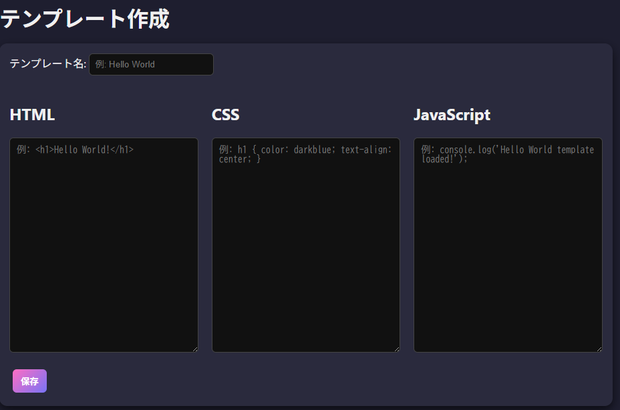Select the テンプレート名 label text
This screenshot has height=410, width=620.
pos(48,64)
